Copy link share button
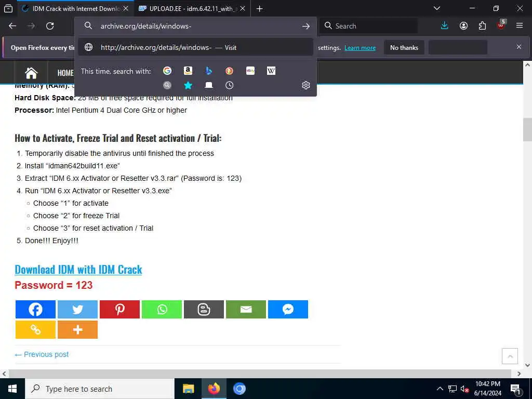 pyautogui.click(x=35, y=329)
